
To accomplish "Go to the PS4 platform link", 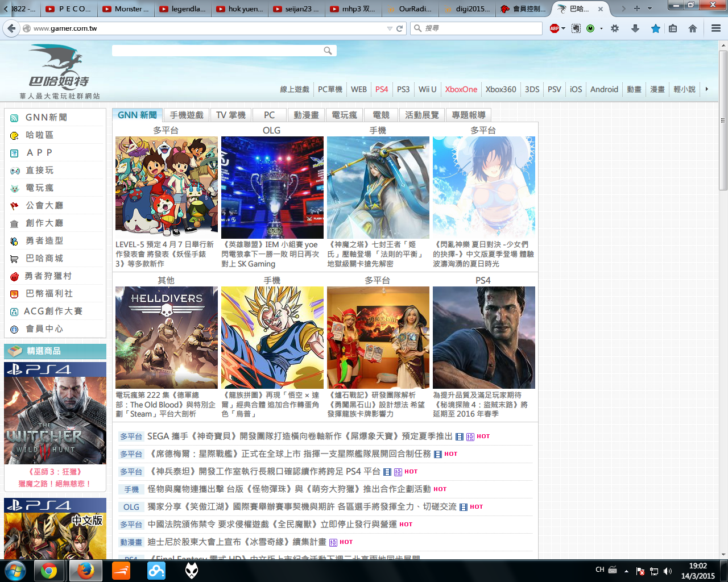I will 382,89.
